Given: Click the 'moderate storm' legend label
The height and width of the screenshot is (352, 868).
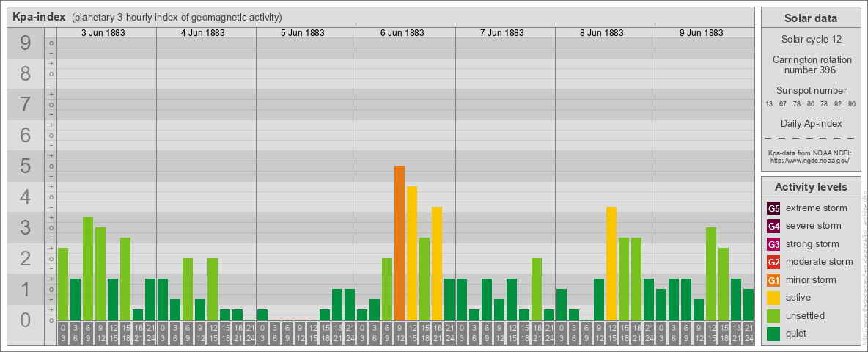Looking at the screenshot, I should pyautogui.click(x=820, y=261).
